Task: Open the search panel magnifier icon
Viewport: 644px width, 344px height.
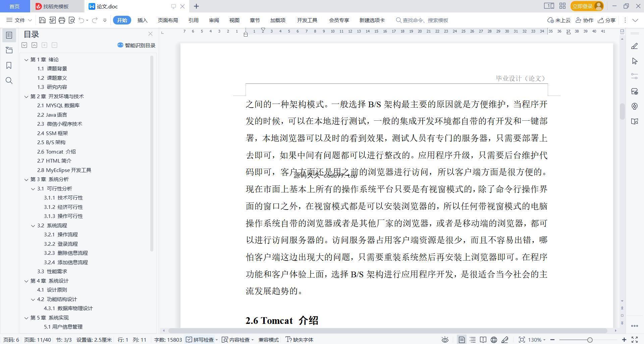Action: pos(9,80)
